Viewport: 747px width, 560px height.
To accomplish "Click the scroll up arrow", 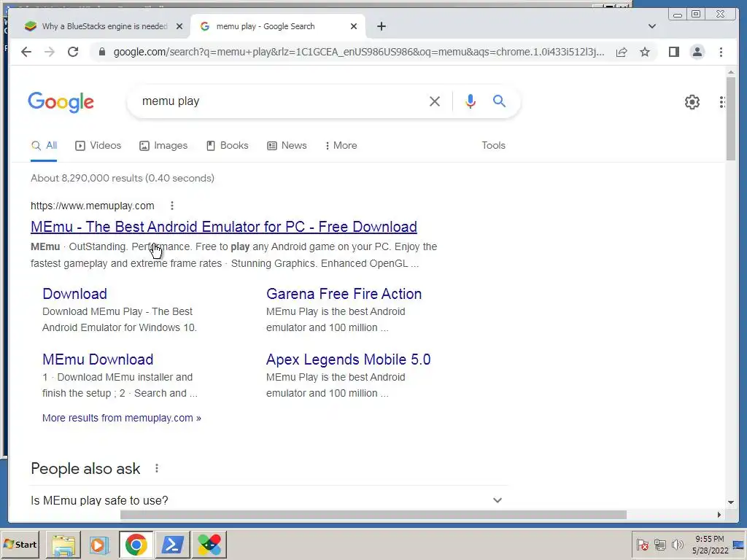I will [731, 72].
